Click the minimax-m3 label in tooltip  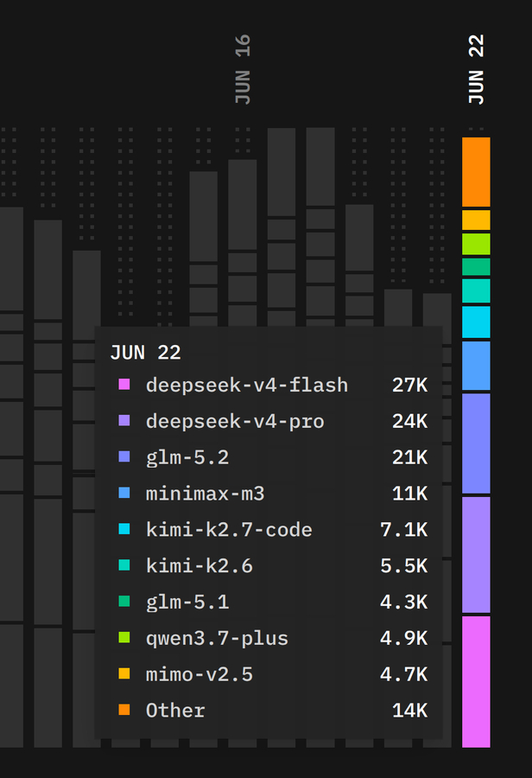point(206,494)
